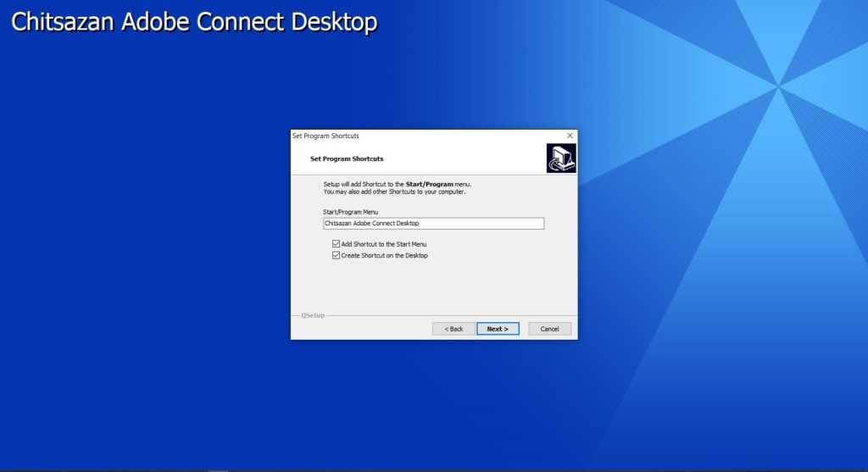Viewport: 868px width, 472px height.
Task: Proceed by pressing the Next > button
Action: click(498, 329)
